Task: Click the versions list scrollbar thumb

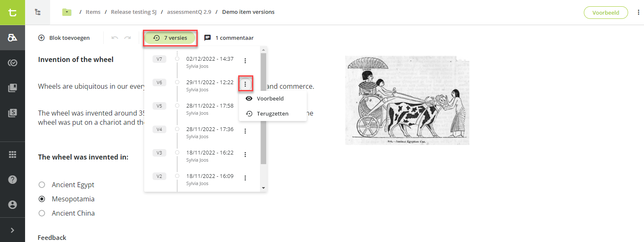Action: [263, 109]
